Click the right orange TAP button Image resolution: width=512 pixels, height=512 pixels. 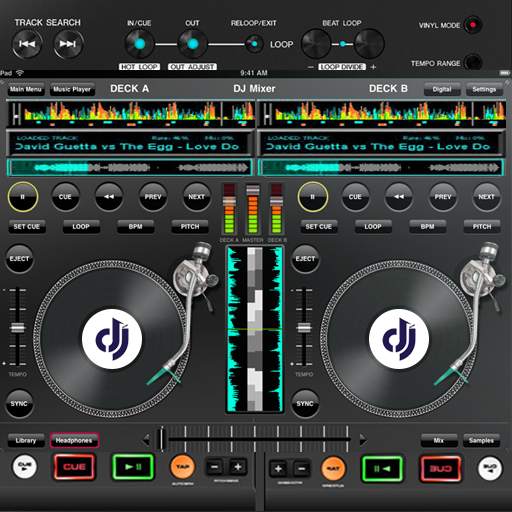[333, 468]
